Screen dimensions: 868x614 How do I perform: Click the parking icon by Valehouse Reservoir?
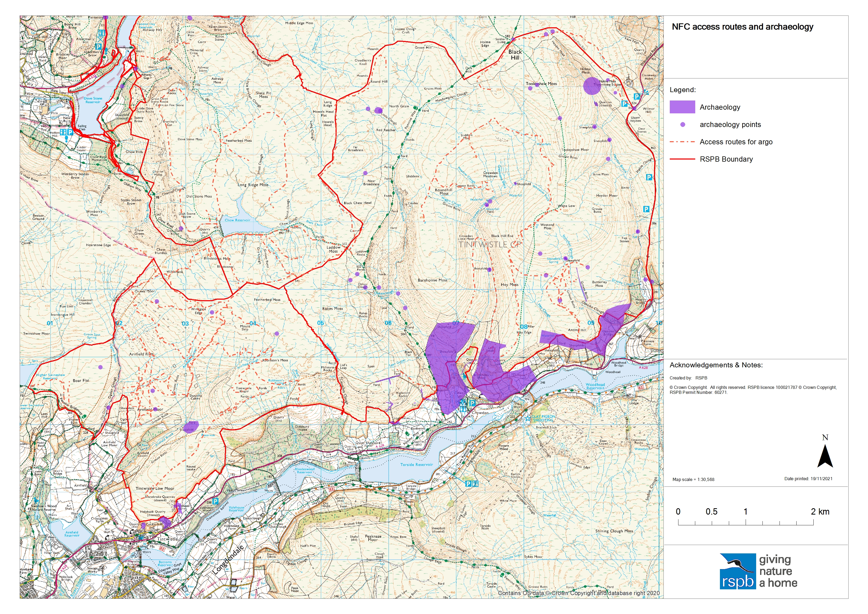(215, 501)
